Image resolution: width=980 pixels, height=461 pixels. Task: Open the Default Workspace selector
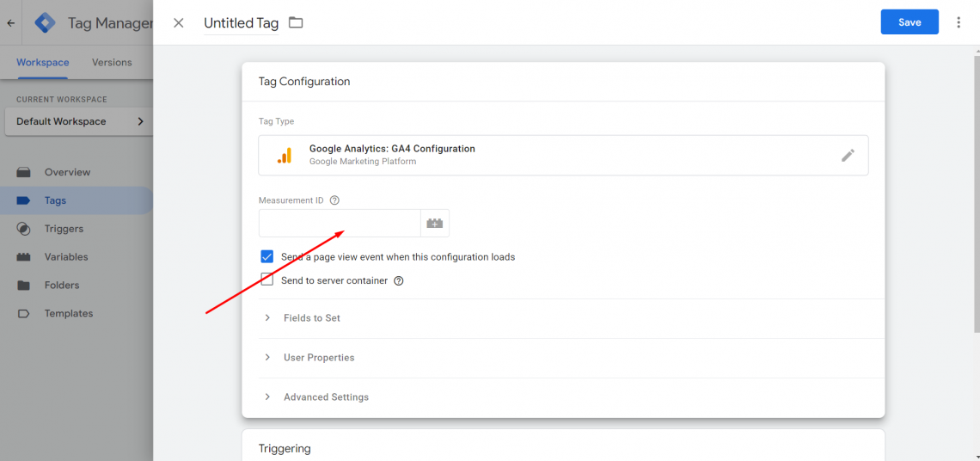point(79,121)
